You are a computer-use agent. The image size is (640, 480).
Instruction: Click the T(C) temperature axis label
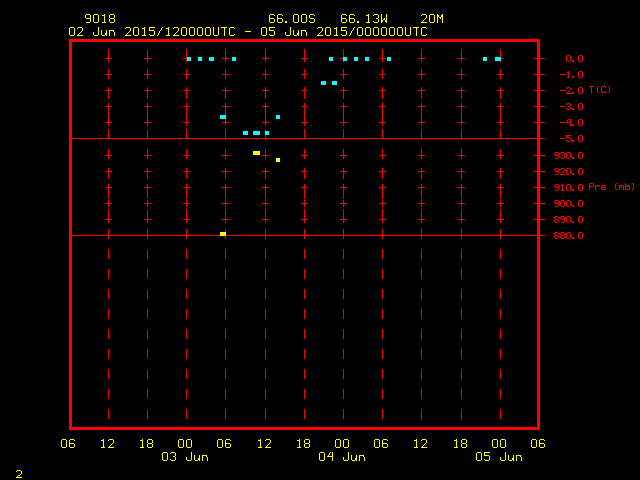point(600,89)
